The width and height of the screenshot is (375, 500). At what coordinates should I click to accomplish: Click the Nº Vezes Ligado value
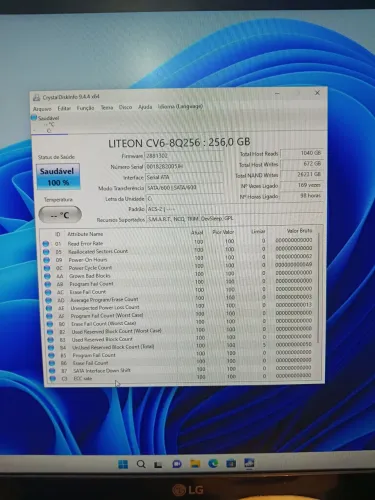(x=302, y=185)
